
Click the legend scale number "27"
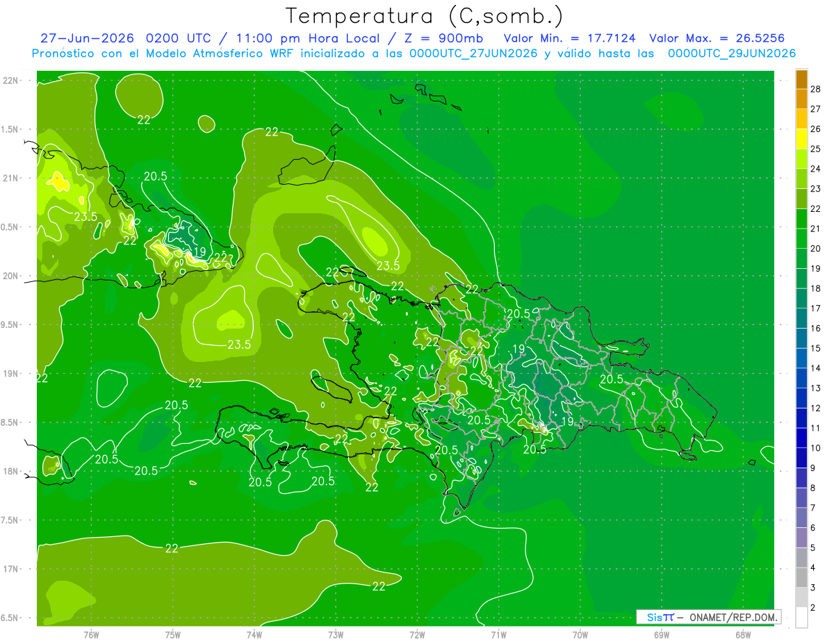pyautogui.click(x=815, y=109)
